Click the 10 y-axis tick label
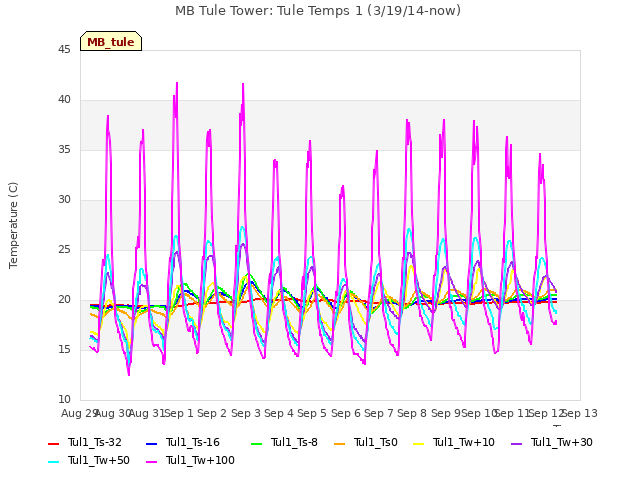This screenshot has height=480, width=640. pyautogui.click(x=64, y=400)
